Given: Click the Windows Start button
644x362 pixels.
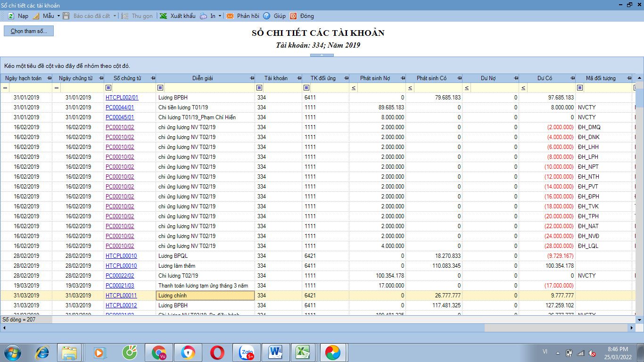Looking at the screenshot, I should (13, 352).
